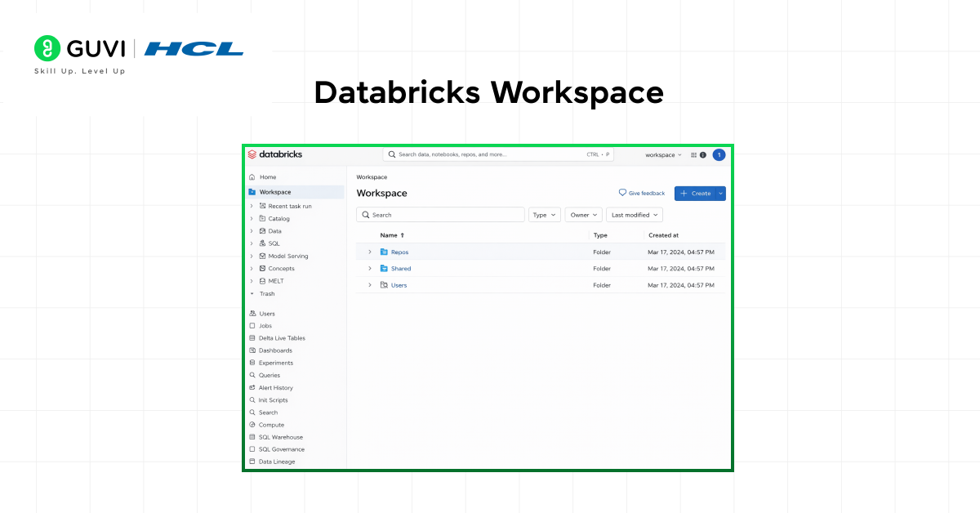Click the Model Serving icon
Image resolution: width=980 pixels, height=513 pixels.
pos(262,256)
